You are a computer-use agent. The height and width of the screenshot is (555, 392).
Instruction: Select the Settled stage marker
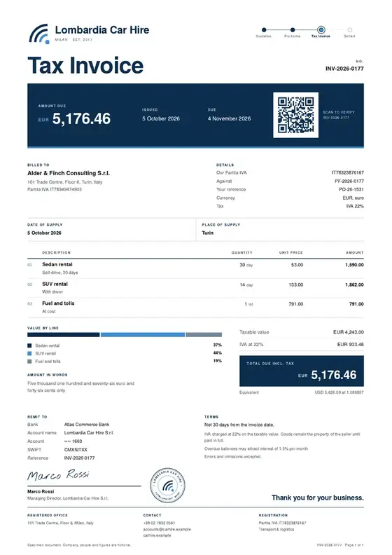tap(349, 30)
